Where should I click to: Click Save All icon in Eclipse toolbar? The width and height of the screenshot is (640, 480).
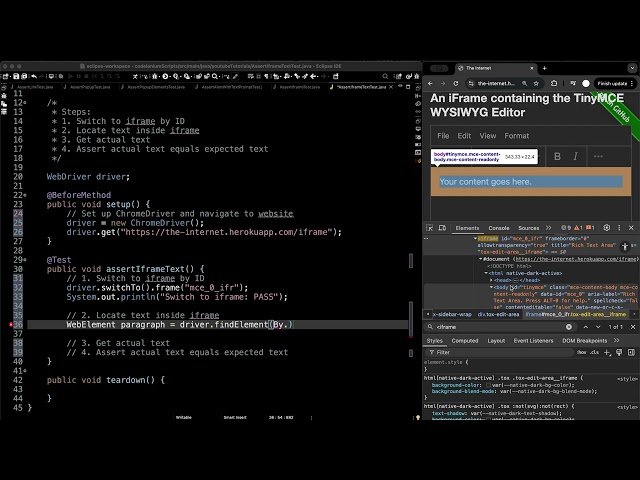tap(24, 76)
